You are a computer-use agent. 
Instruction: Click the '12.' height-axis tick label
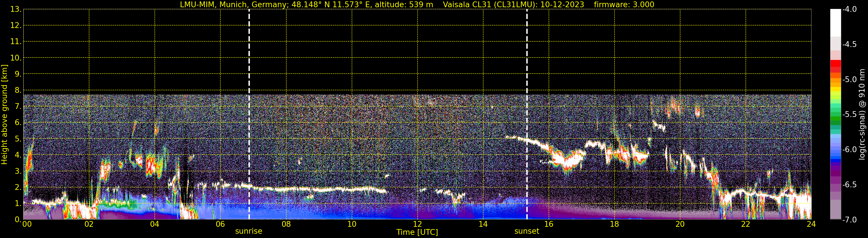[x=16, y=26]
